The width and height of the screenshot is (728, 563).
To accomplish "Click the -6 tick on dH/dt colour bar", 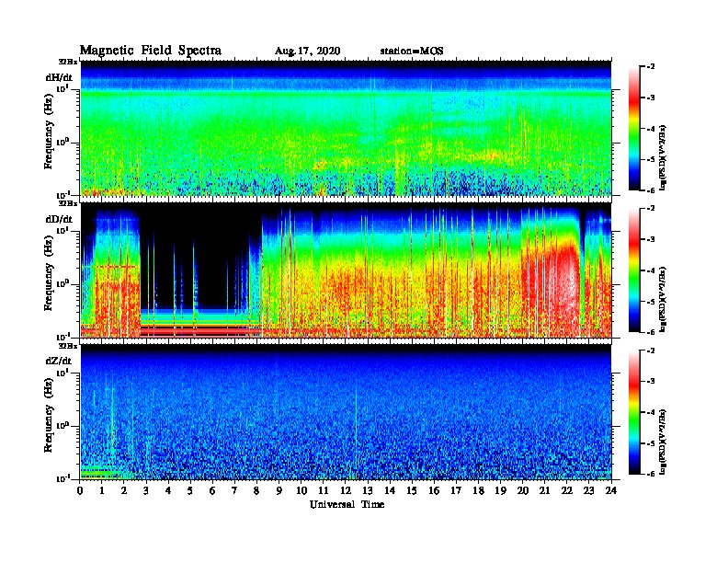I will tap(651, 190).
